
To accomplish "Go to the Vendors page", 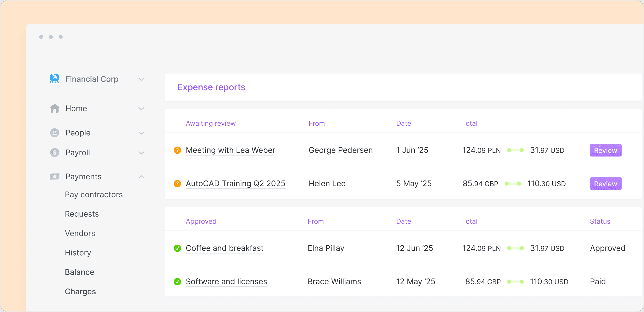I will click(80, 233).
